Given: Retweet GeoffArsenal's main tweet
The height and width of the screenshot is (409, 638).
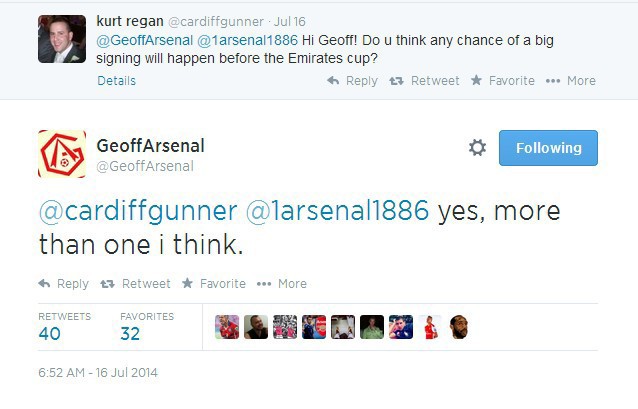Looking at the screenshot, I should tap(136, 284).
